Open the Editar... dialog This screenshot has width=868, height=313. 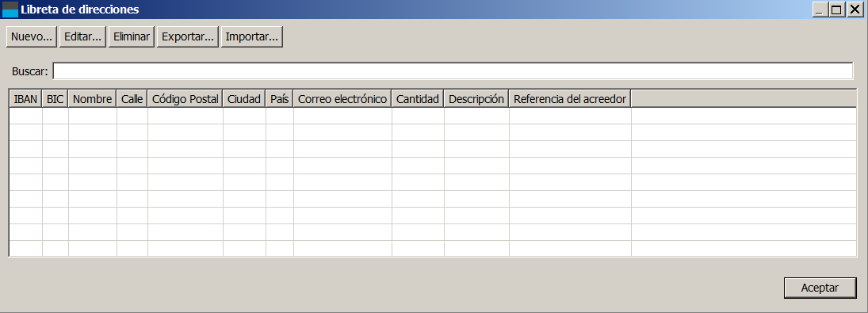pyautogui.click(x=82, y=37)
